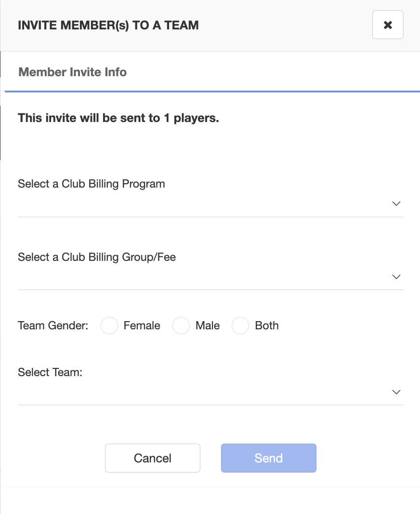Click the Select Team dropdown field
This screenshot has width=420, height=514.
(210, 392)
